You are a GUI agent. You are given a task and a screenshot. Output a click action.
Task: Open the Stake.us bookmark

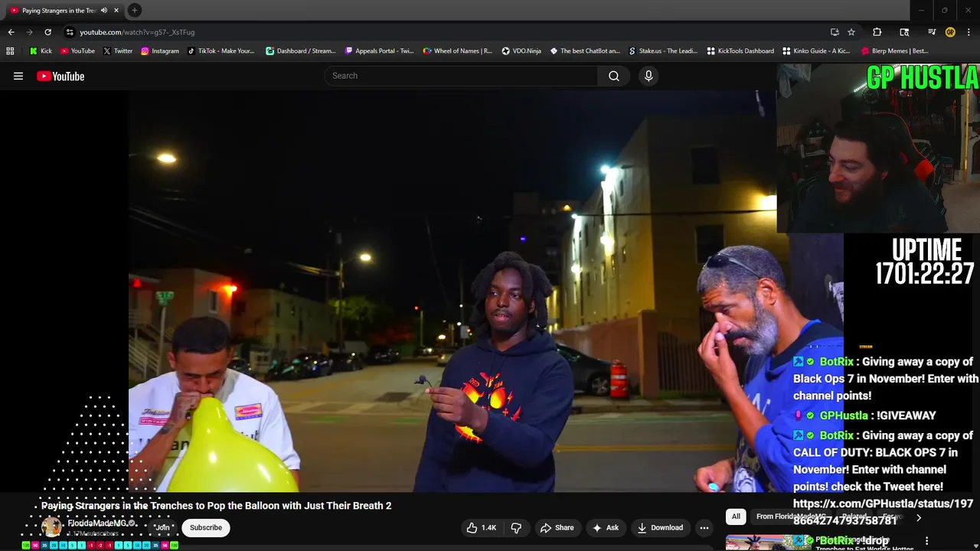click(x=663, y=51)
